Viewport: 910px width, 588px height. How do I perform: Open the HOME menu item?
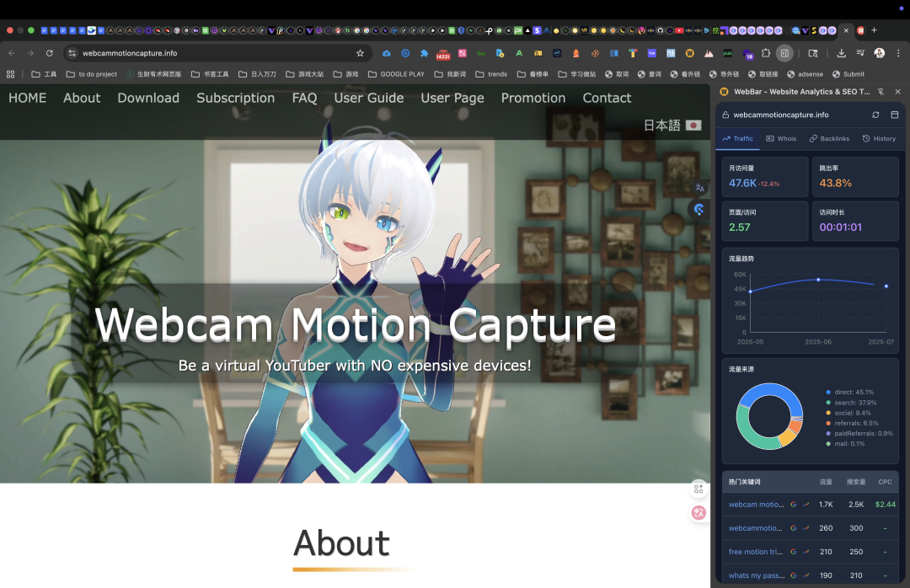click(27, 98)
